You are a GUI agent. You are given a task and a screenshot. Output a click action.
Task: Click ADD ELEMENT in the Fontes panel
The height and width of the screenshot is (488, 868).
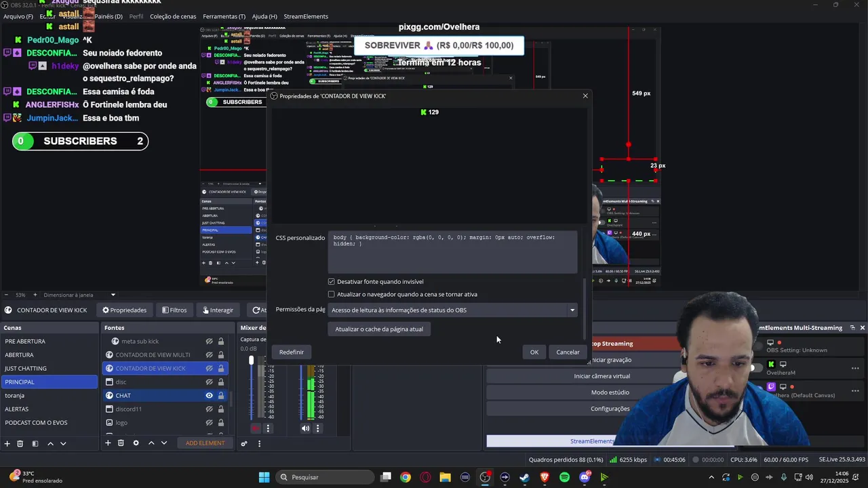pyautogui.click(x=205, y=443)
